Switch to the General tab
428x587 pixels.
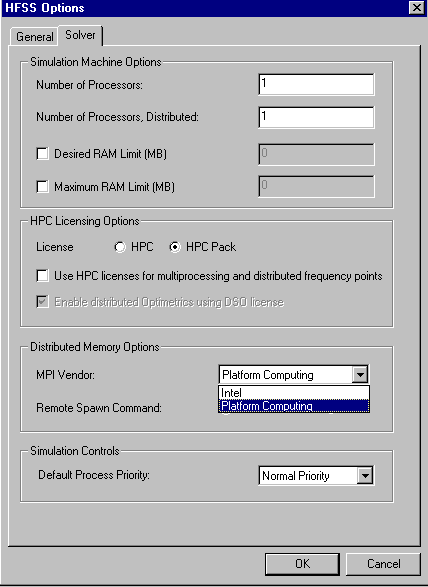(x=34, y=37)
